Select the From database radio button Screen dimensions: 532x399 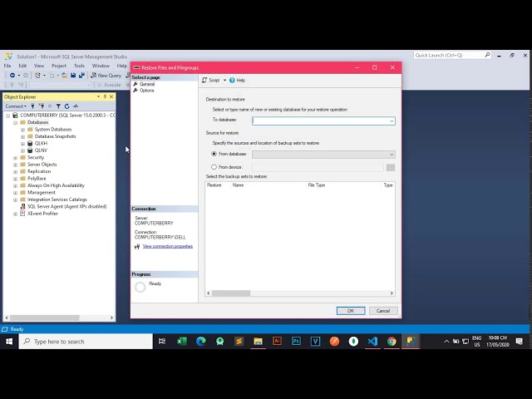coord(214,154)
